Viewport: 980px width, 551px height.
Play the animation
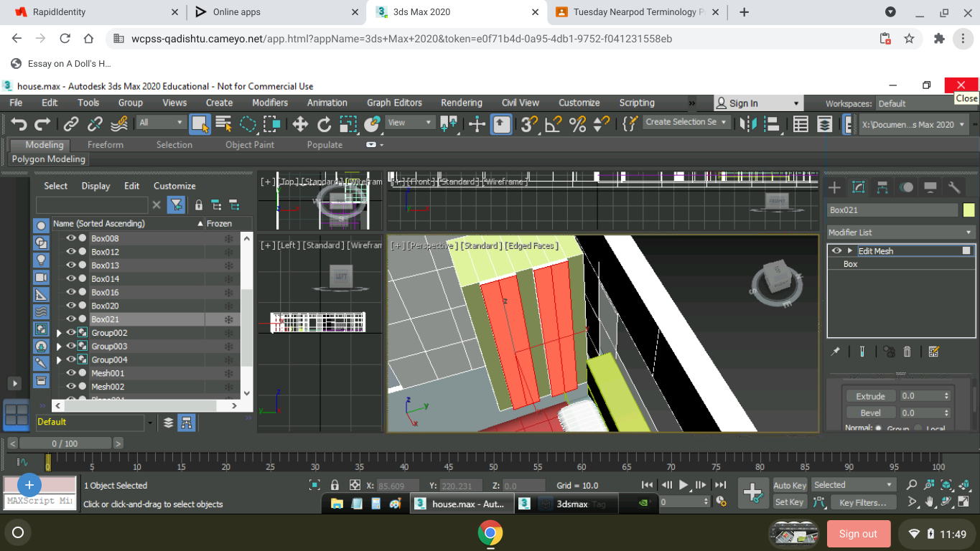point(683,485)
